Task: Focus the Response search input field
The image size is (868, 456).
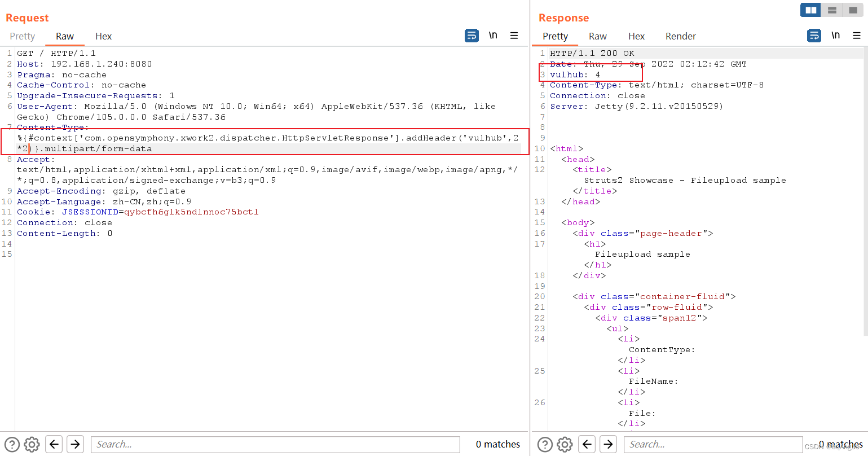Action: click(713, 444)
